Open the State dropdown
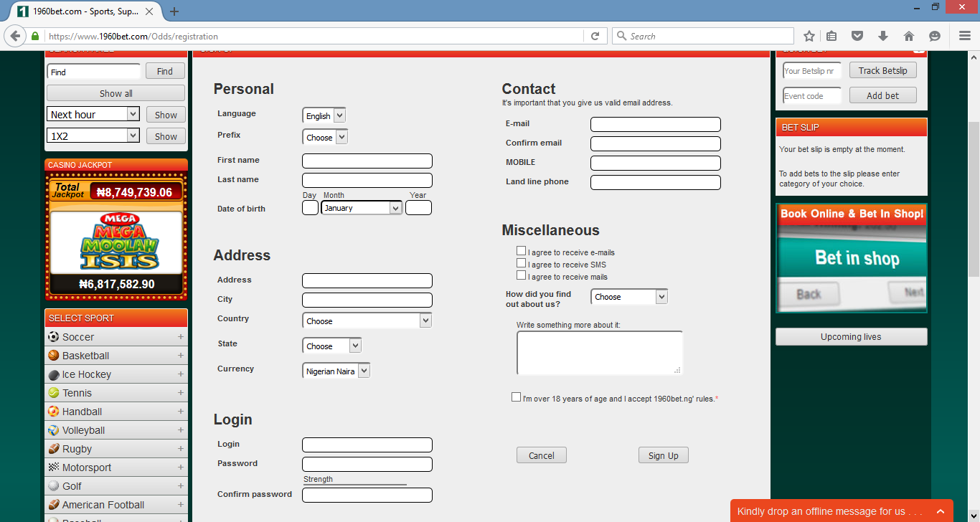980x522 pixels. (332, 346)
